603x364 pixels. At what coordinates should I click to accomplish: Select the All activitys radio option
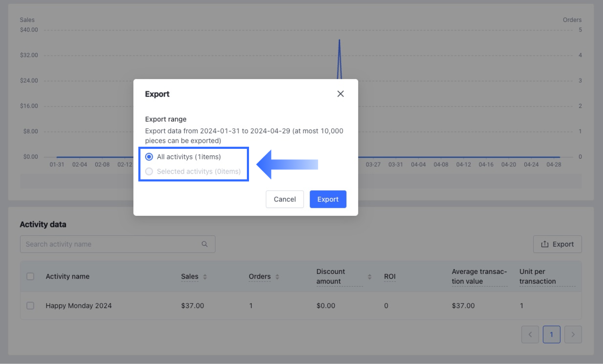(x=149, y=157)
